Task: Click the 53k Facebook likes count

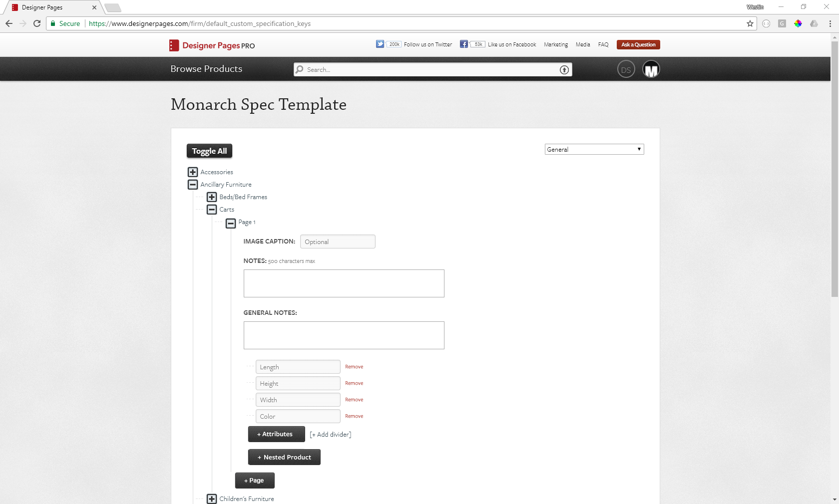Action: click(x=478, y=44)
